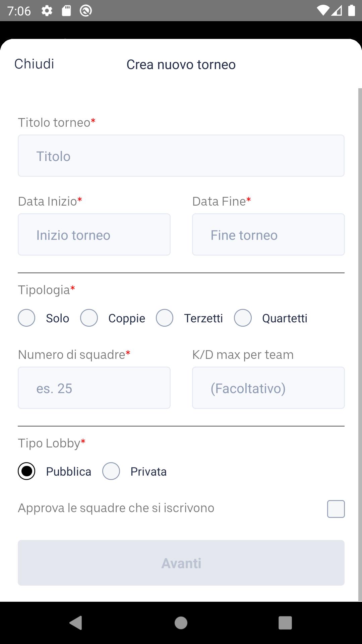The image size is (362, 644).
Task: Tap the SD card status icon
Action: (66, 11)
